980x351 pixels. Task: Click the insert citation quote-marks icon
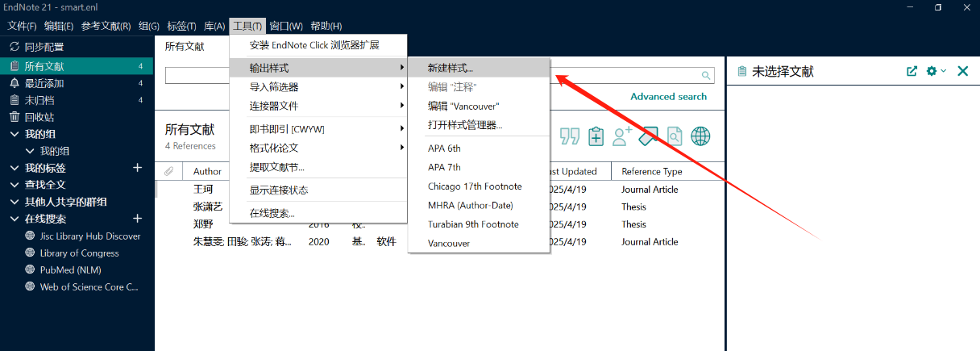click(x=570, y=136)
